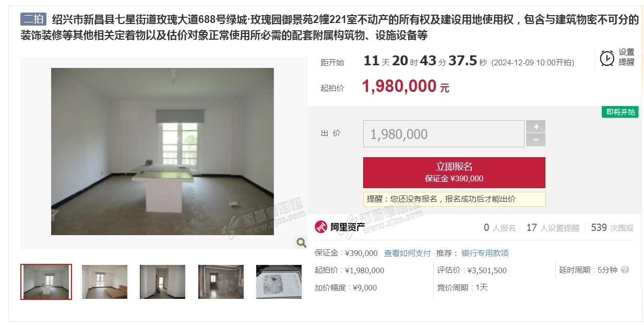Viewport: 644px width, 325px height.
Task: Select the first room thumbnail with table
Action: [x=46, y=282]
